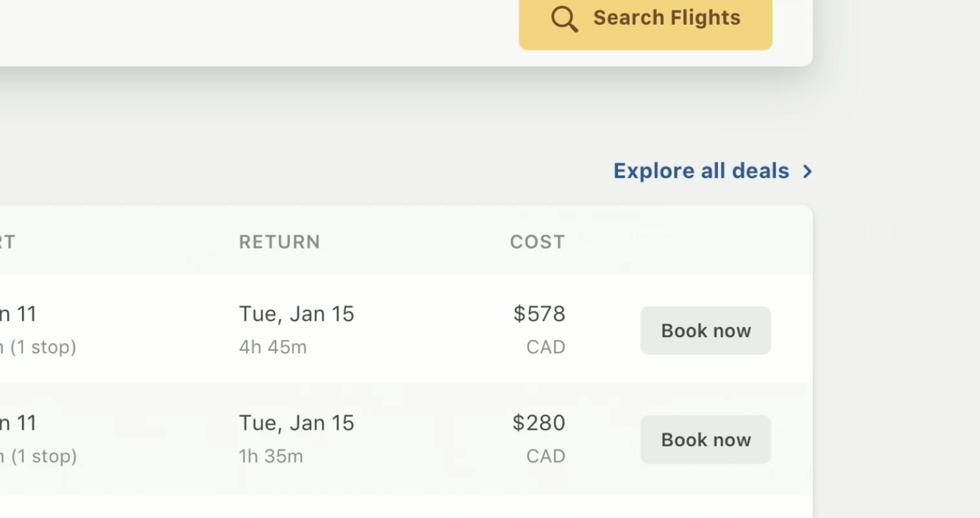Select the depart date in the $578 row
This screenshot has height=518, width=980.
[x=18, y=314]
